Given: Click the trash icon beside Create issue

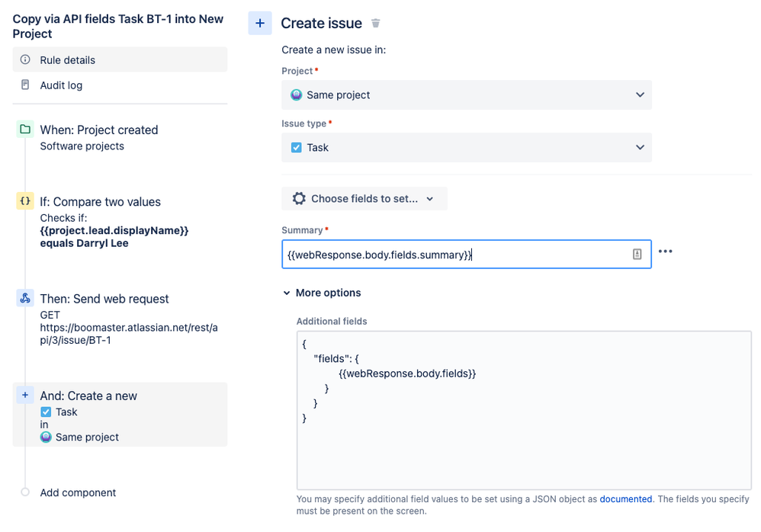Looking at the screenshot, I should [376, 24].
